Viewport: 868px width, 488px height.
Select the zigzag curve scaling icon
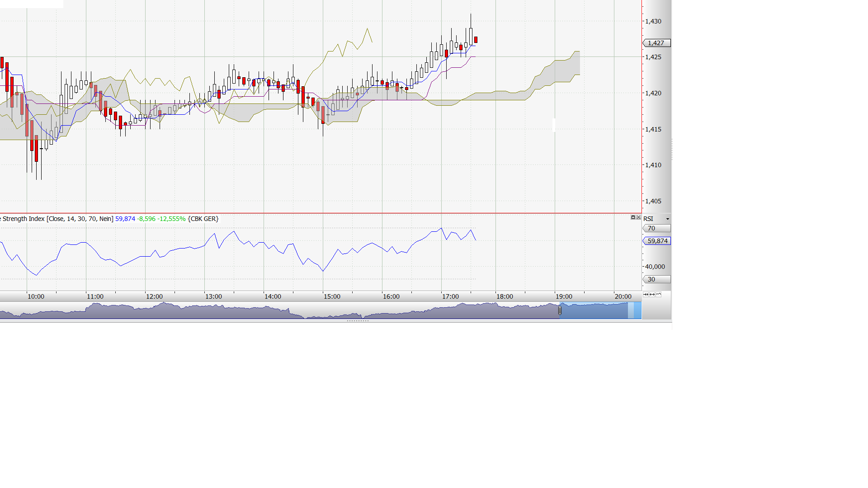tap(658, 294)
